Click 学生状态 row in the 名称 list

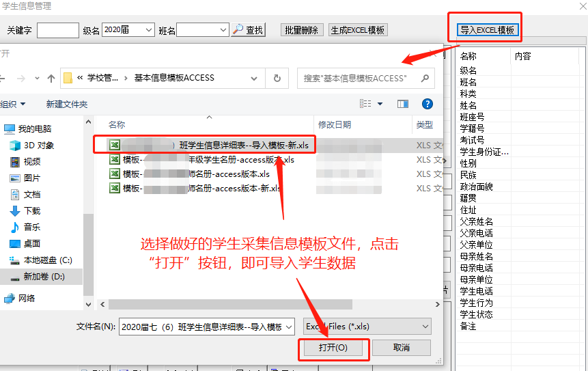pyautogui.click(x=476, y=314)
